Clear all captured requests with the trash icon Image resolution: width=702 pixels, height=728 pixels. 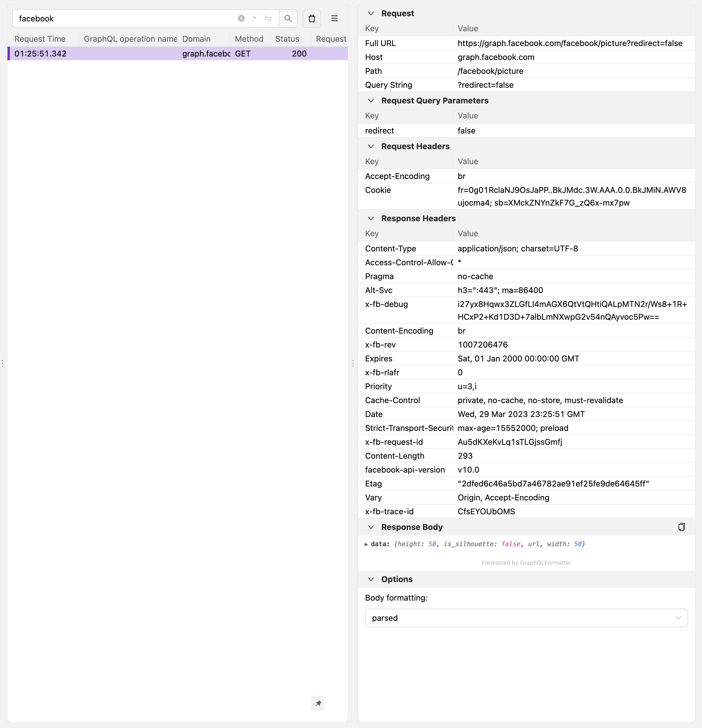pos(312,18)
